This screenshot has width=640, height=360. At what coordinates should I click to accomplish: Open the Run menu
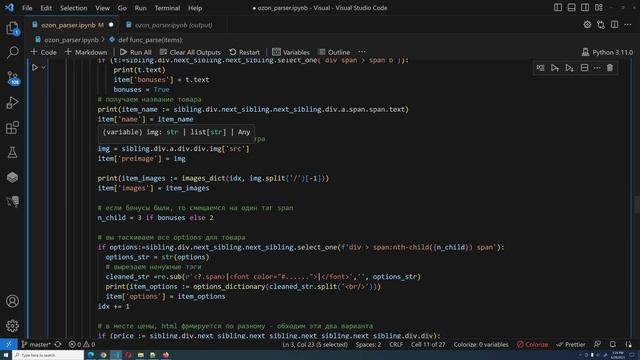pyautogui.click(x=140, y=8)
